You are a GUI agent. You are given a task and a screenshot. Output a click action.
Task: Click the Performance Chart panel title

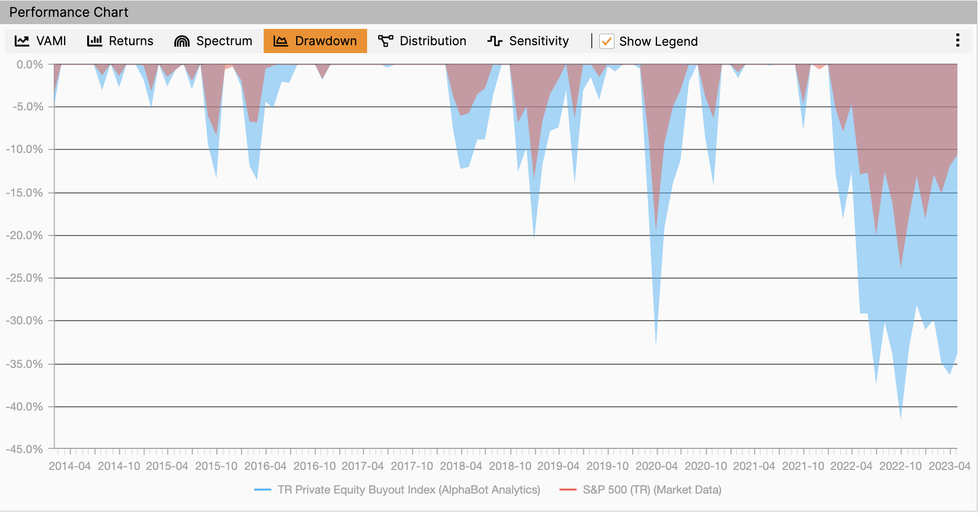click(x=69, y=12)
